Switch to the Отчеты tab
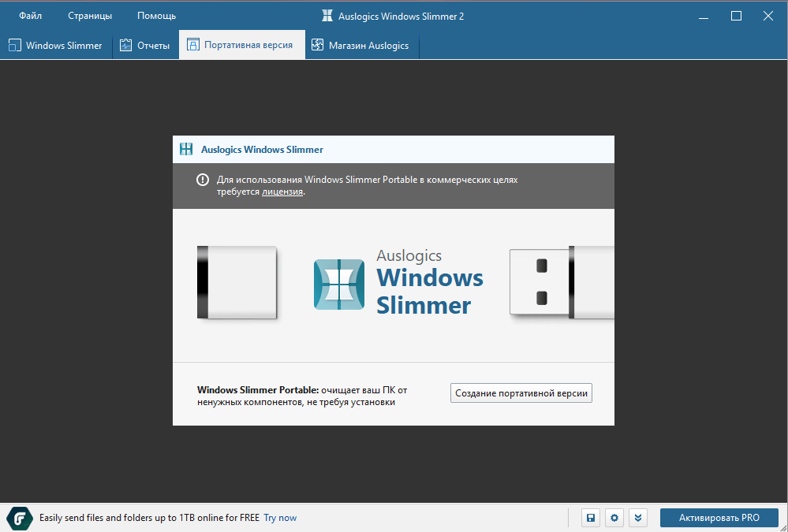This screenshot has height=532, width=788. pos(145,45)
